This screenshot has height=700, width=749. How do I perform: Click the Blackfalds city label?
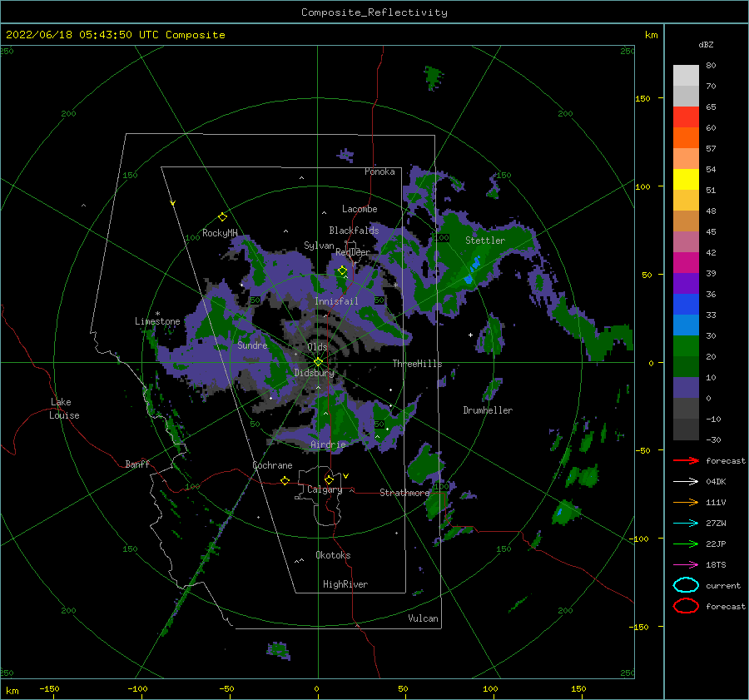[354, 231]
